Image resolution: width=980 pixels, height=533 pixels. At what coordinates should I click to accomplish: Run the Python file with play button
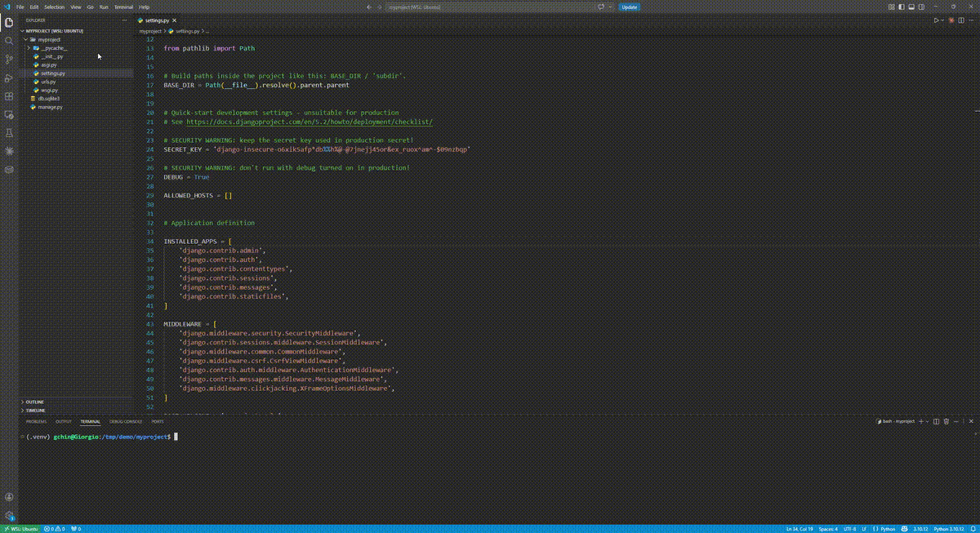tap(937, 20)
